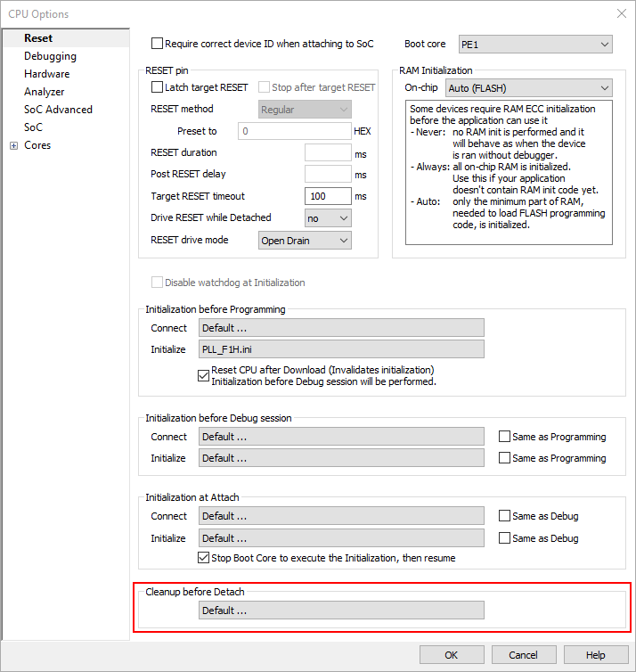Uncheck Reset CPU after Download
This screenshot has width=636, height=672.
(203, 375)
